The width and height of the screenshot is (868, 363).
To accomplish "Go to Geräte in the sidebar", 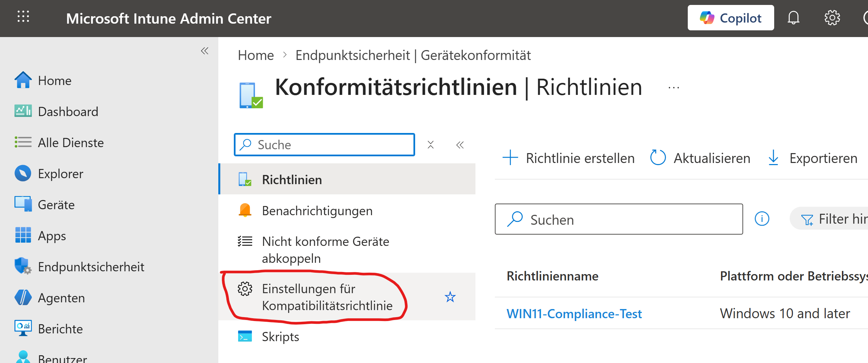I will coord(56,205).
